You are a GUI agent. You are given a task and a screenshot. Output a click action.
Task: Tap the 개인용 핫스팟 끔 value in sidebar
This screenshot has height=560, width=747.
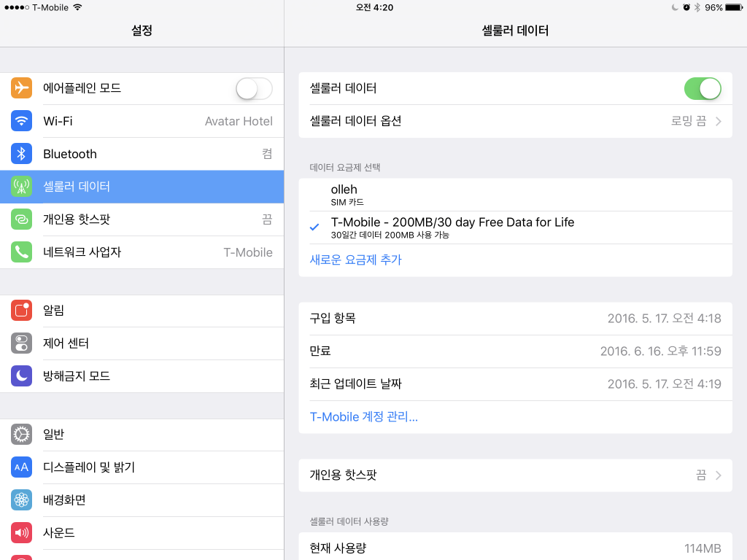point(267,219)
